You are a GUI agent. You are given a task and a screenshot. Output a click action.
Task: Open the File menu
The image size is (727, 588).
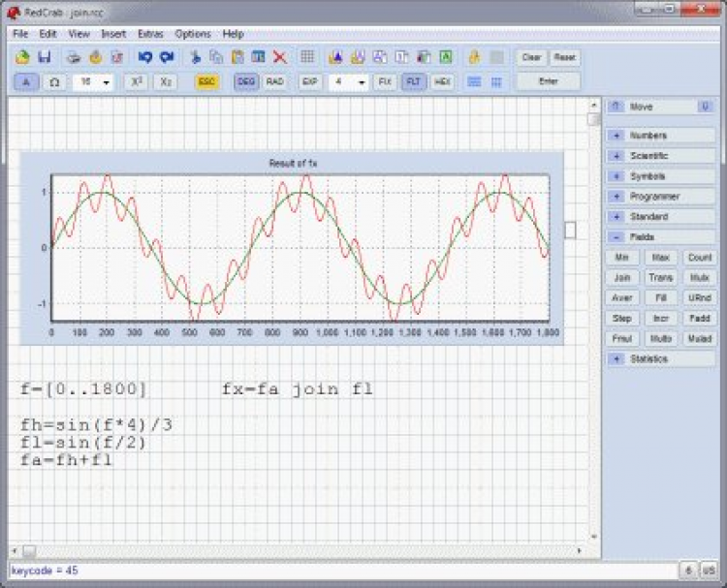click(20, 34)
